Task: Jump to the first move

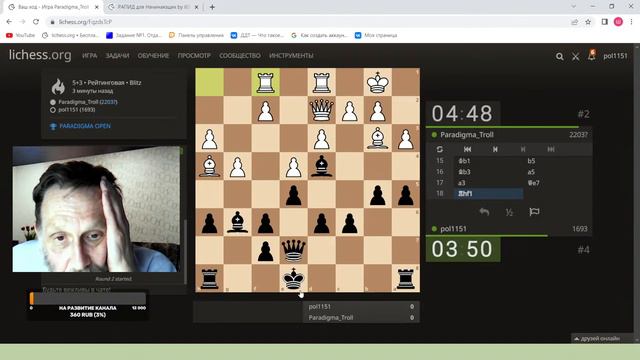Action: coord(467,149)
